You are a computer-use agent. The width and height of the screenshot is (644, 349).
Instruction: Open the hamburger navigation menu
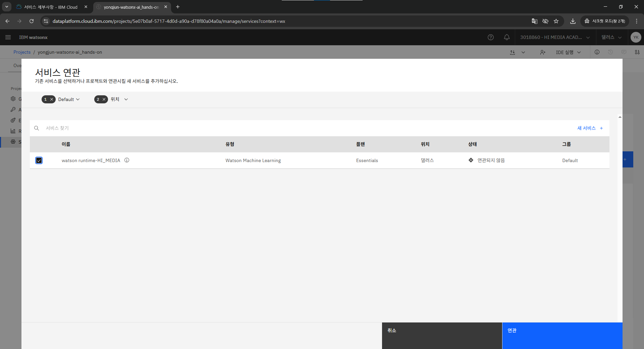[8, 37]
